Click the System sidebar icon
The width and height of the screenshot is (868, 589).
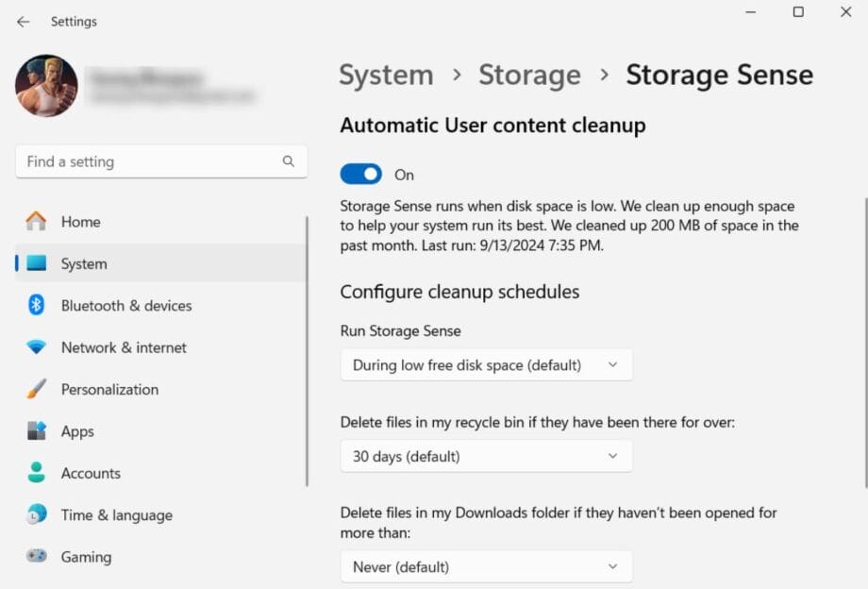click(x=35, y=263)
